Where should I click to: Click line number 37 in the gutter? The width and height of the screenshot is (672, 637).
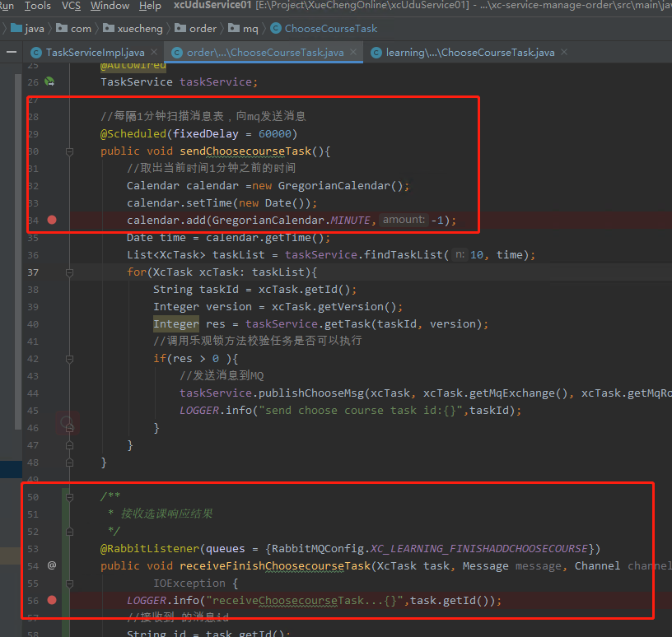point(33,272)
